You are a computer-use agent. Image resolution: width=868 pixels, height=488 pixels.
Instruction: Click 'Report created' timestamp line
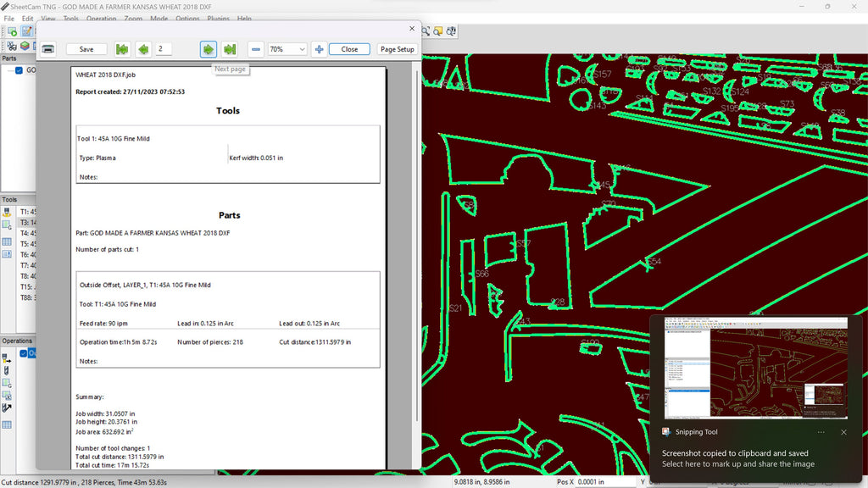(130, 91)
